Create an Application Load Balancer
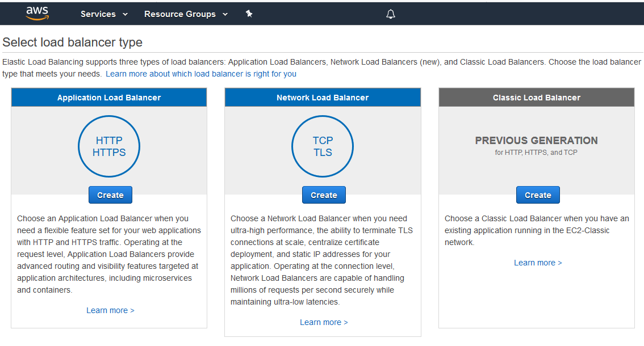Viewport: 644px width, 346px height. click(110, 195)
